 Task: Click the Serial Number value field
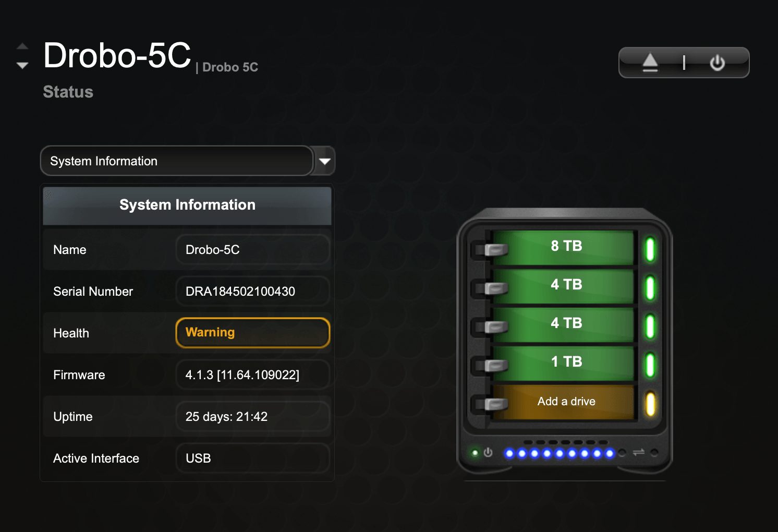pyautogui.click(x=253, y=292)
